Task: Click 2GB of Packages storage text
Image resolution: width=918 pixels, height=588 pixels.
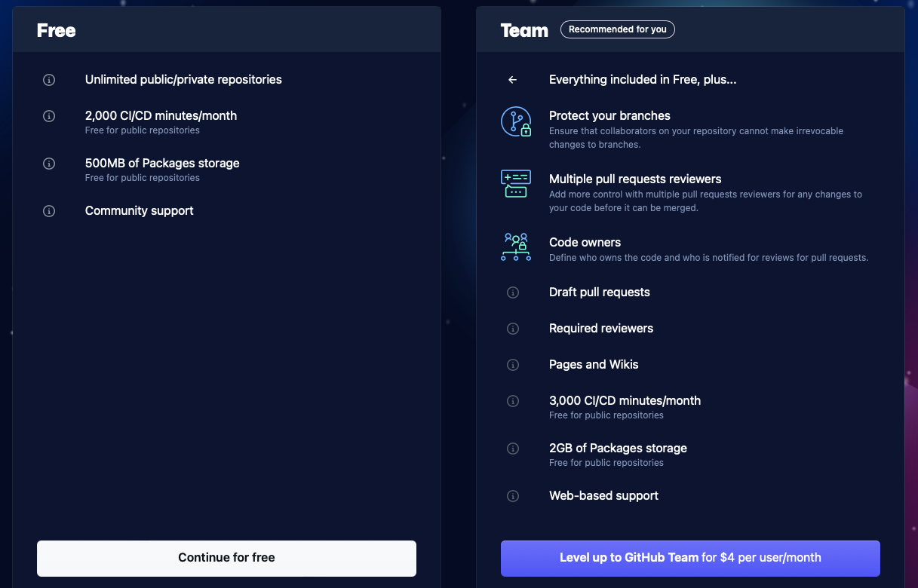Action: [618, 449]
